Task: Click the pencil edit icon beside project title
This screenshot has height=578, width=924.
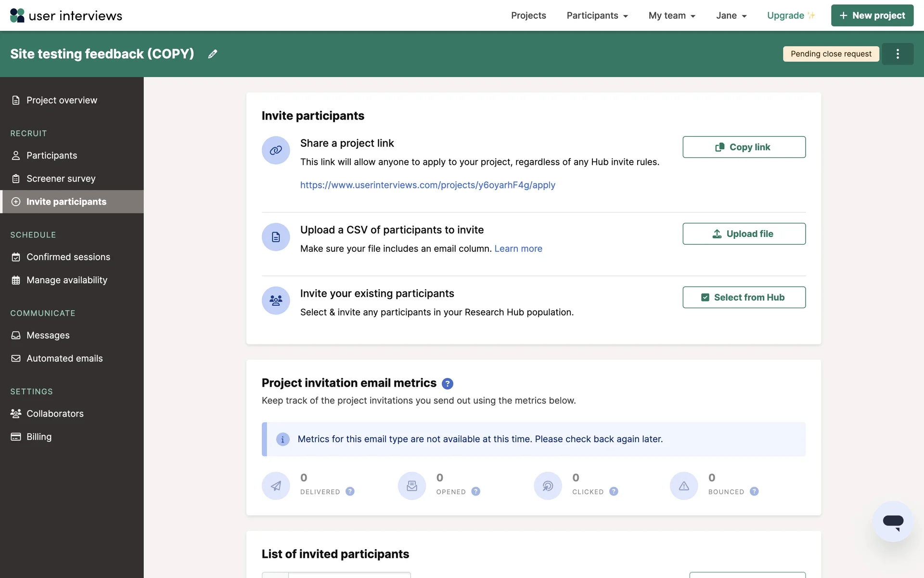Action: [212, 54]
